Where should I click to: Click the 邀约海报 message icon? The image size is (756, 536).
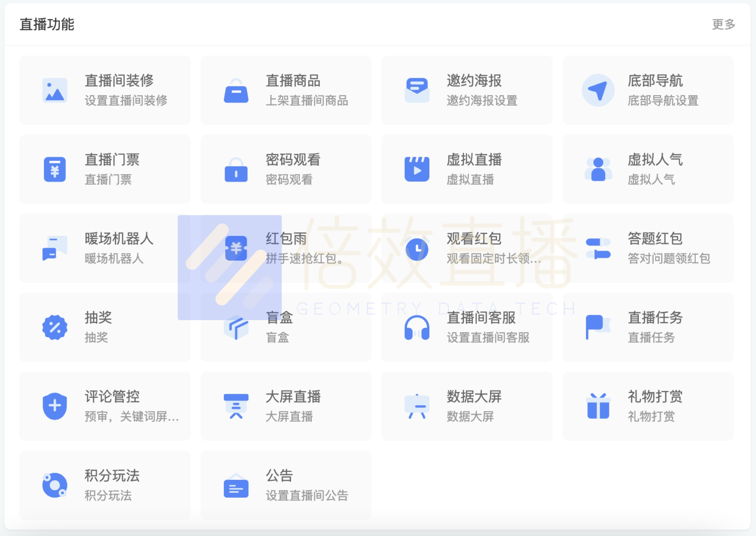pos(417,90)
